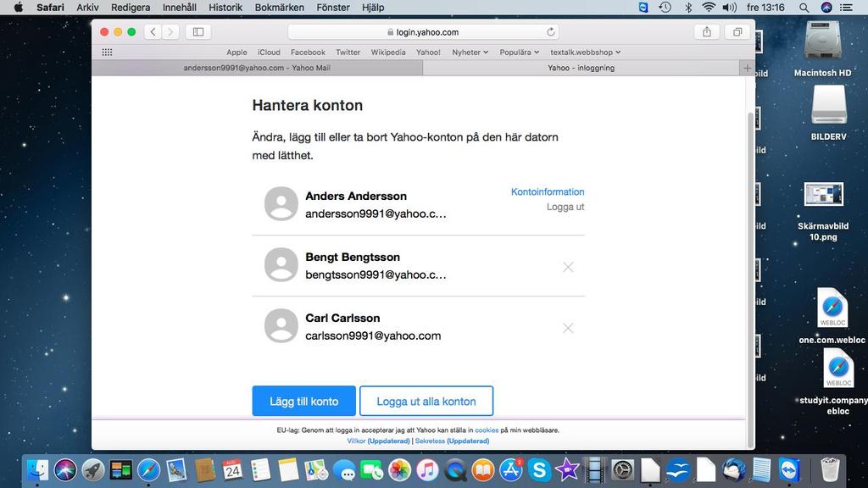This screenshot has width=868, height=488.
Task: Switch to the andersson9991 Yahoo Mail tab
Action: [257, 68]
